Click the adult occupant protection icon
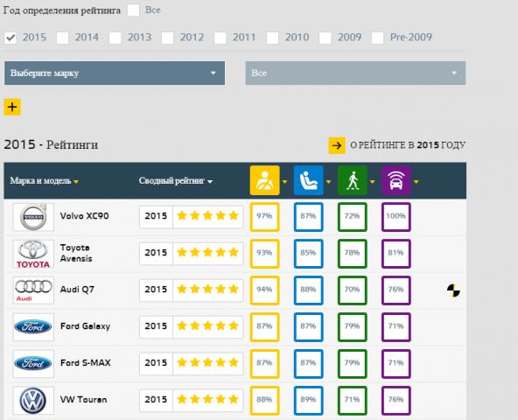Image resolution: width=518 pixels, height=420 pixels. coord(264,180)
